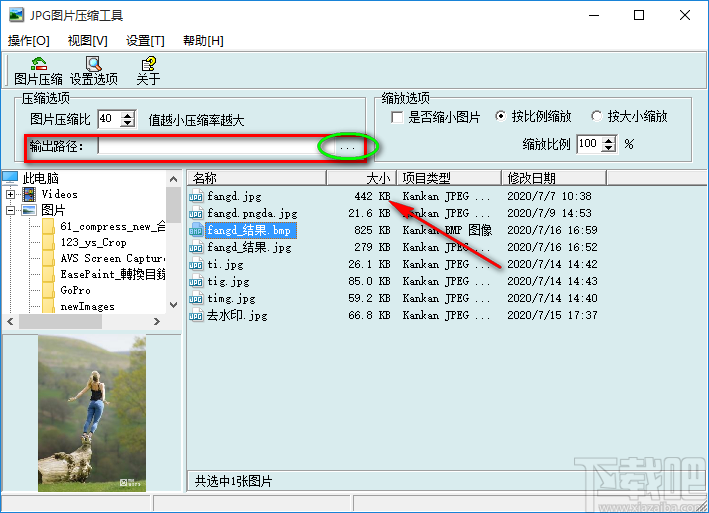Viewport: 709px width, 513px height.
Task: Click the folder tree's vertical scrollbar thumb
Action: (174, 205)
